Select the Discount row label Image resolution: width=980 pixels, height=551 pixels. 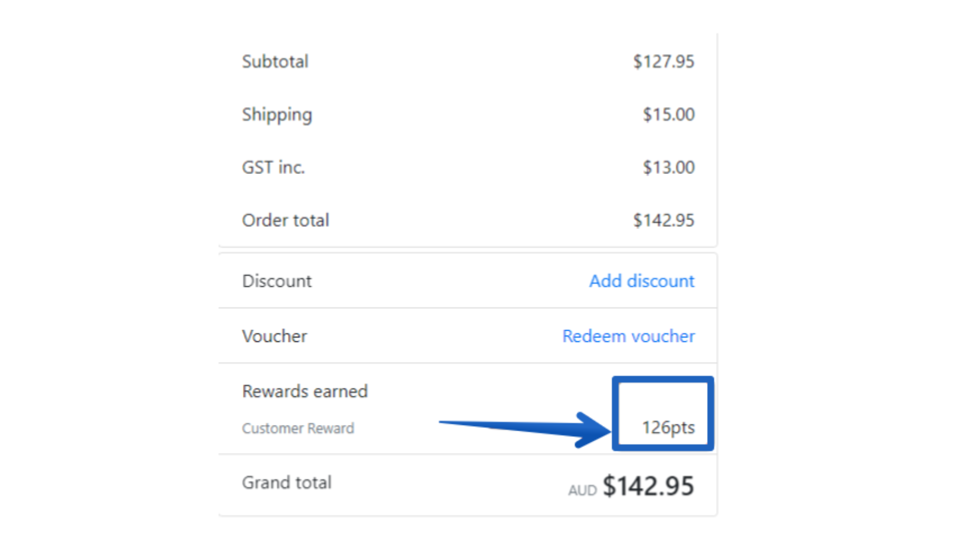[x=277, y=281]
